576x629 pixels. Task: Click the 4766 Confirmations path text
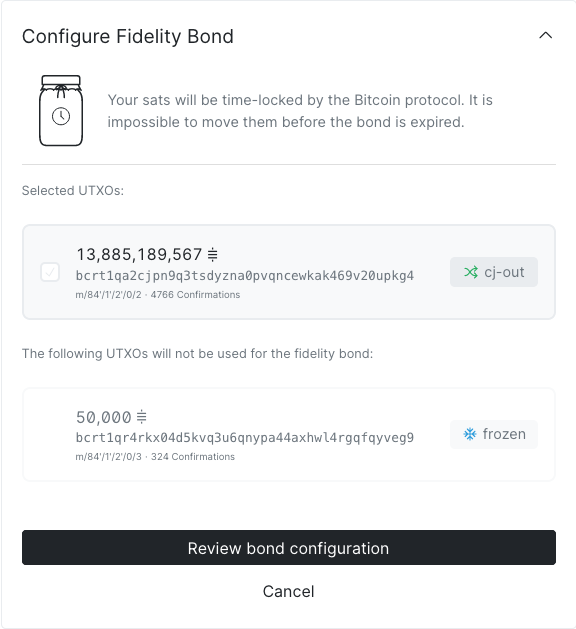point(158,295)
